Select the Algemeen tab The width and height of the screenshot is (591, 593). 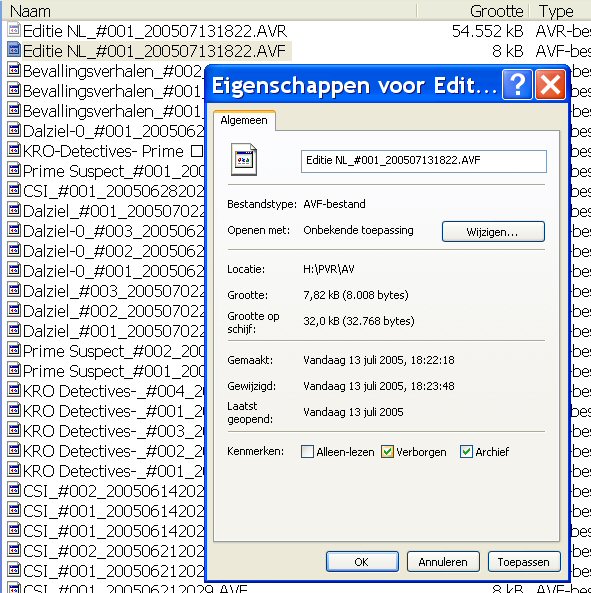[x=244, y=120]
